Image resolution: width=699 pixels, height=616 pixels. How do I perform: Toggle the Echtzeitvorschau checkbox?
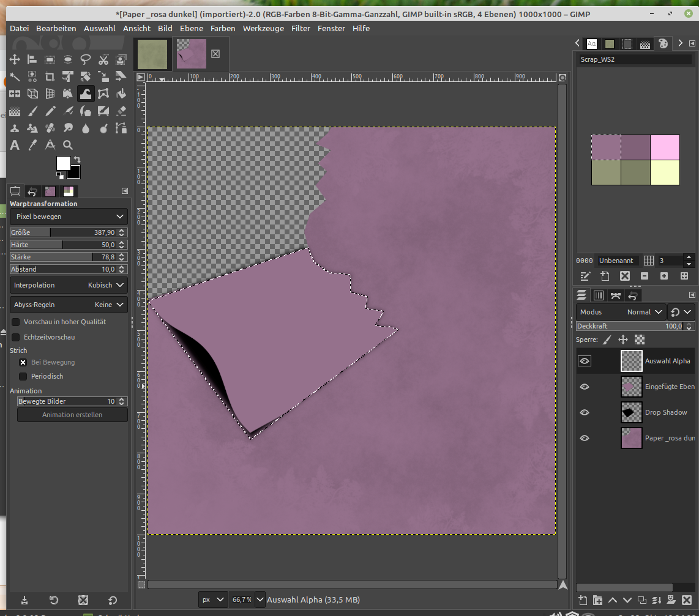[x=16, y=337]
